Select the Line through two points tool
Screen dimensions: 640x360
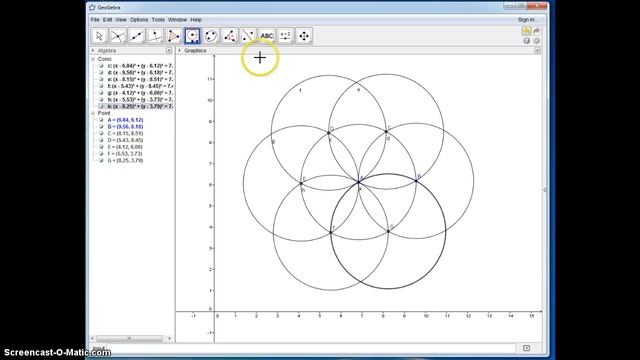click(136, 36)
